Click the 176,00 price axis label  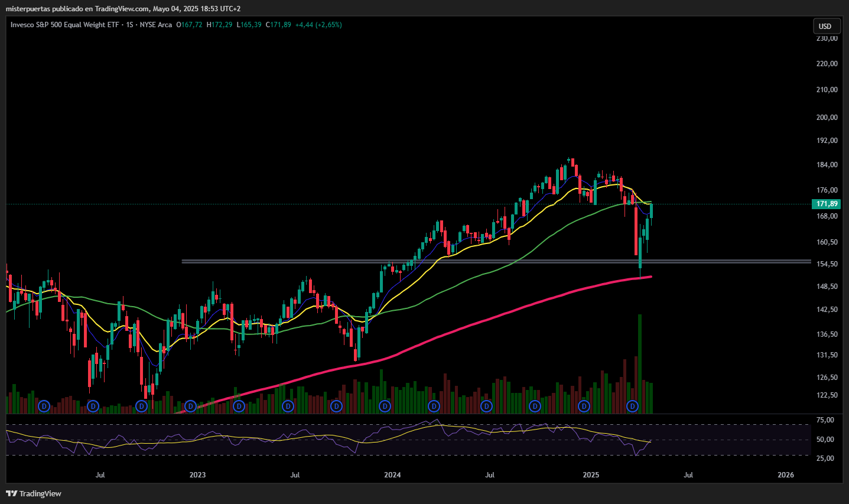click(827, 190)
